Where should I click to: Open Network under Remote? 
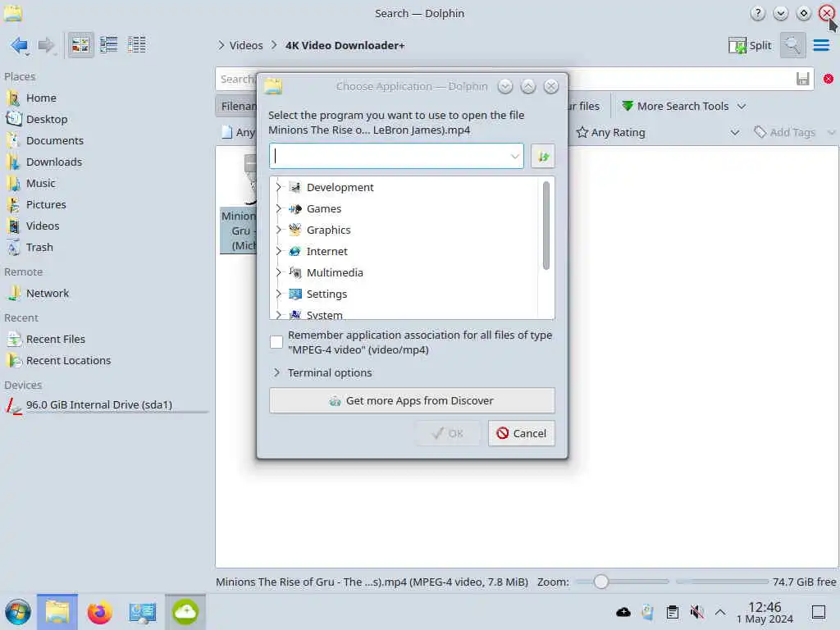click(47, 294)
